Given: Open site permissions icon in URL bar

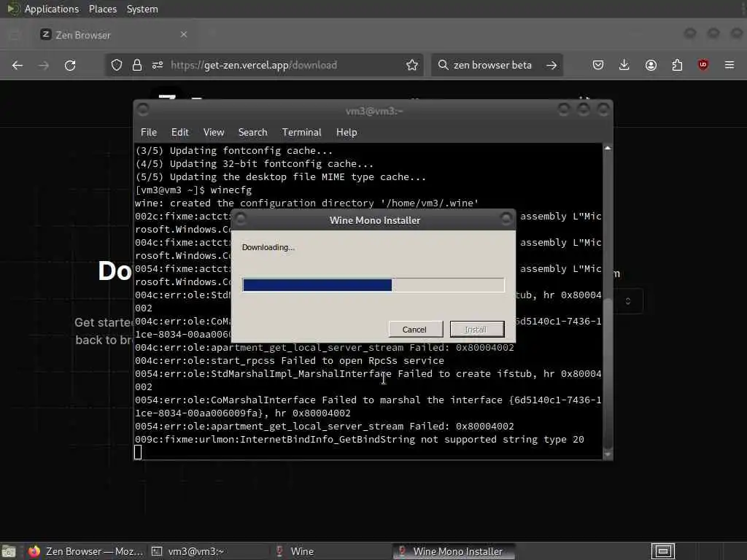Looking at the screenshot, I should point(158,65).
